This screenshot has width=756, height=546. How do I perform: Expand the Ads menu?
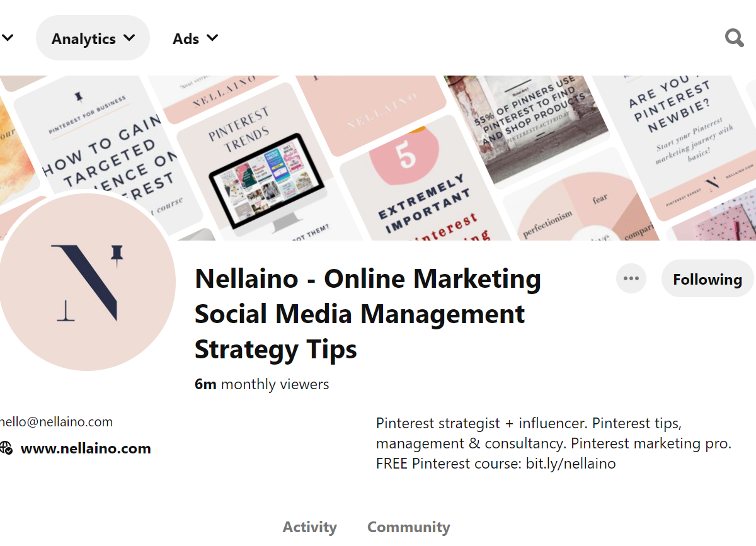195,38
